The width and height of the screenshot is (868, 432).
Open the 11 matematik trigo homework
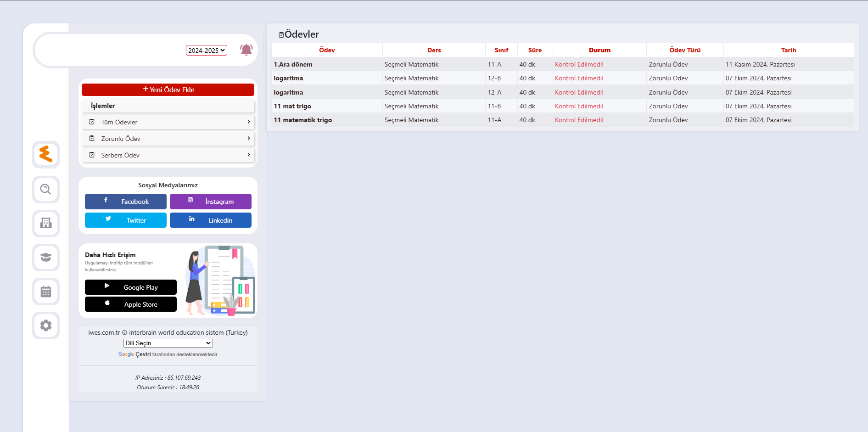pyautogui.click(x=563, y=120)
